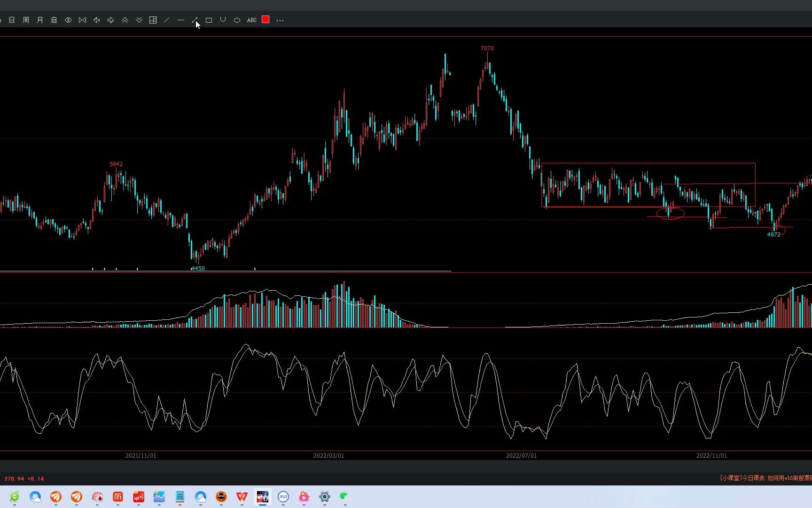Screen dimensions: 812x508
Task: Open the first orange fan-logo taskbar icon
Action: pyautogui.click(x=56, y=497)
